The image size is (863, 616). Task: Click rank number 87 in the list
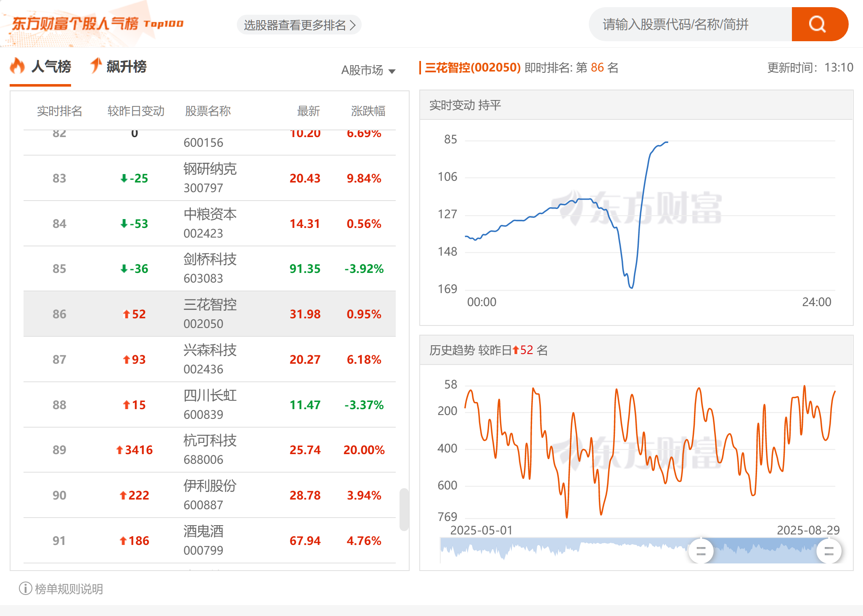click(59, 360)
